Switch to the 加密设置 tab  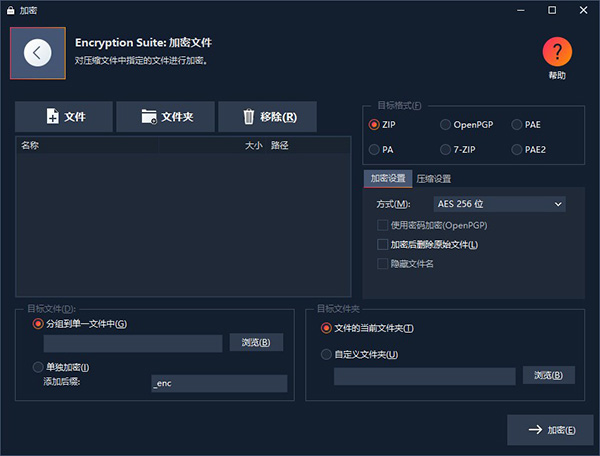(x=388, y=179)
